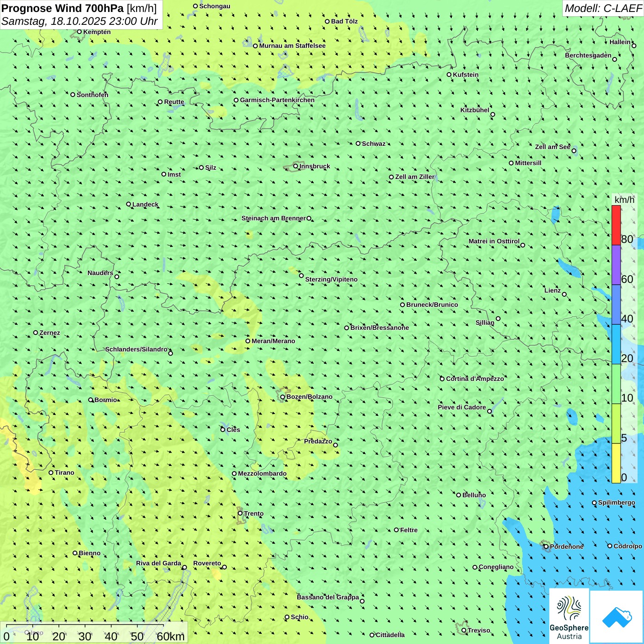Click the 'km/h' legend unit label
This screenshot has width=644, height=644.
point(624,200)
